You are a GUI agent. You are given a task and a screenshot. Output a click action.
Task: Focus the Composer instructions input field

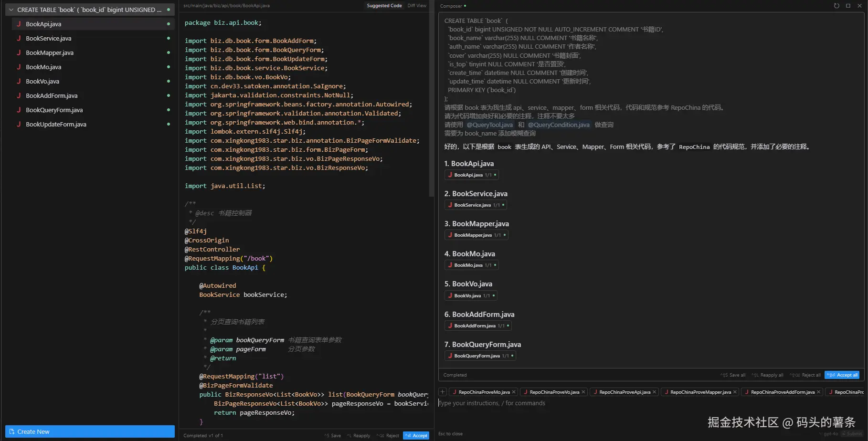click(651, 403)
